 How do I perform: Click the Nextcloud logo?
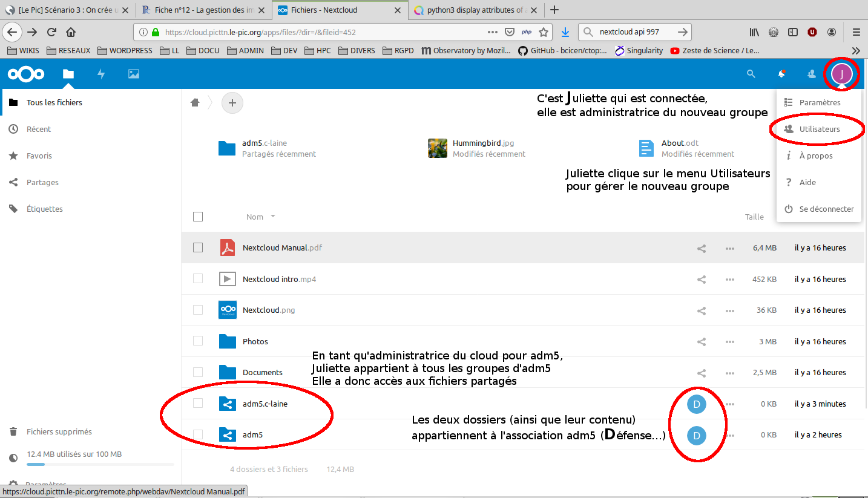click(x=26, y=74)
